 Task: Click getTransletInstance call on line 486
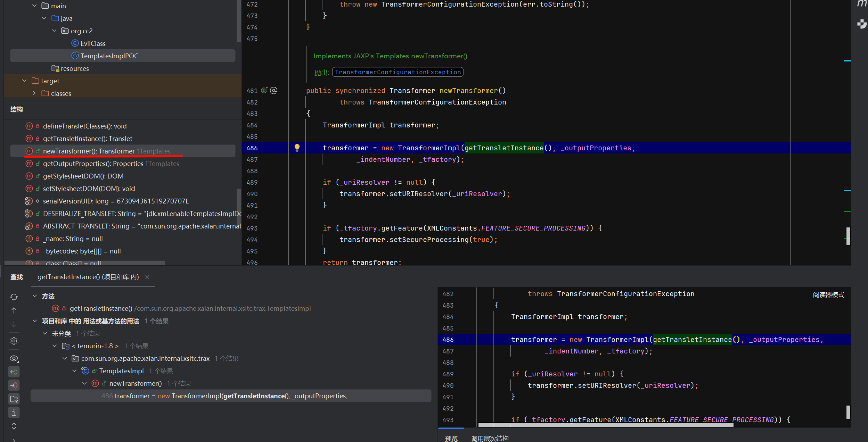pos(504,148)
